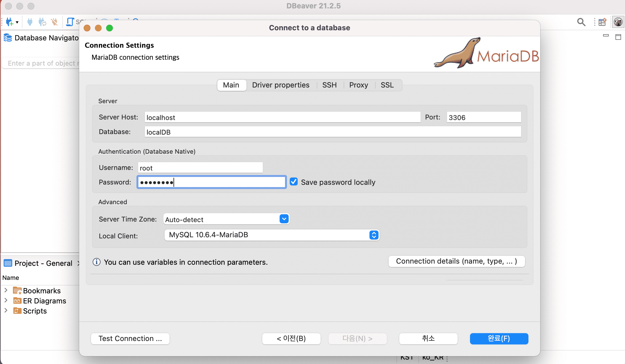625x364 pixels.
Task: Click the Disconnect crossed-plug icon
Action: 54,22
